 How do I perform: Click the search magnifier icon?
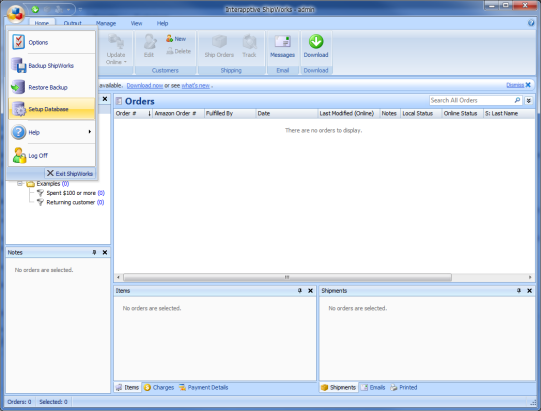(517, 100)
